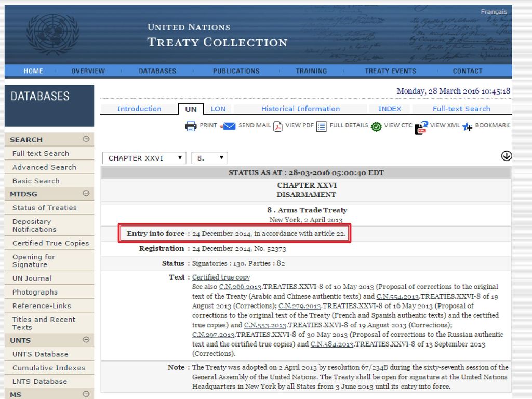Click the BOOKMARK star icon
532x399 pixels.
click(467, 127)
